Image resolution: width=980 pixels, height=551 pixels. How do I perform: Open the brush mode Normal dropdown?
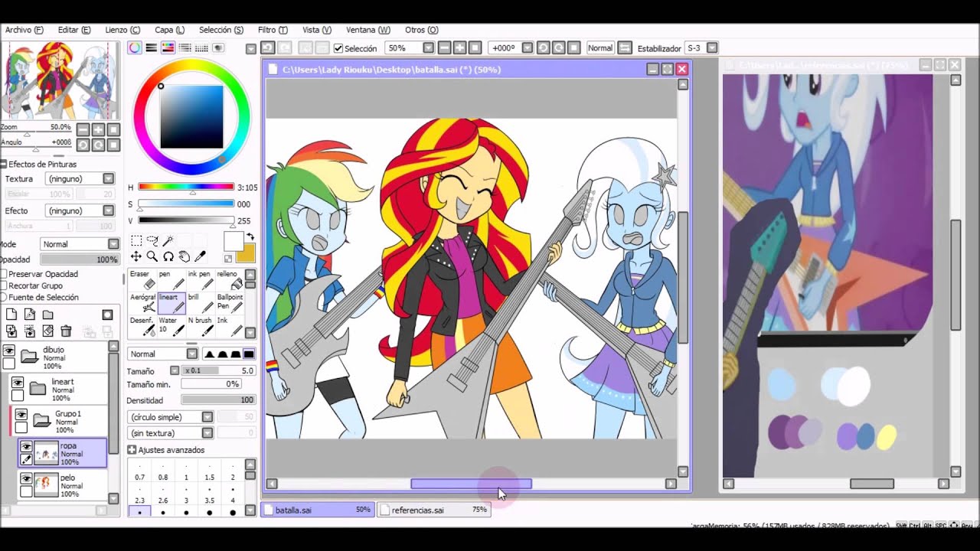[163, 354]
